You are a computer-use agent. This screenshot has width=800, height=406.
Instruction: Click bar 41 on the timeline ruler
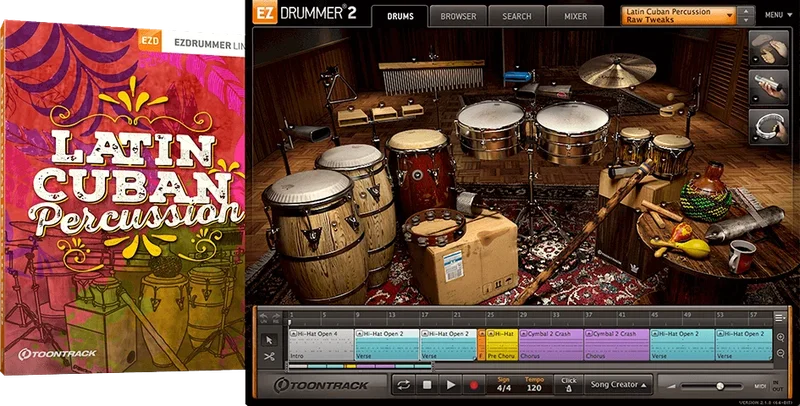621,315
